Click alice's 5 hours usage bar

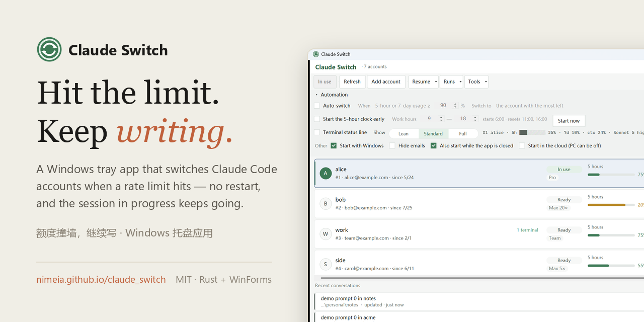click(611, 175)
